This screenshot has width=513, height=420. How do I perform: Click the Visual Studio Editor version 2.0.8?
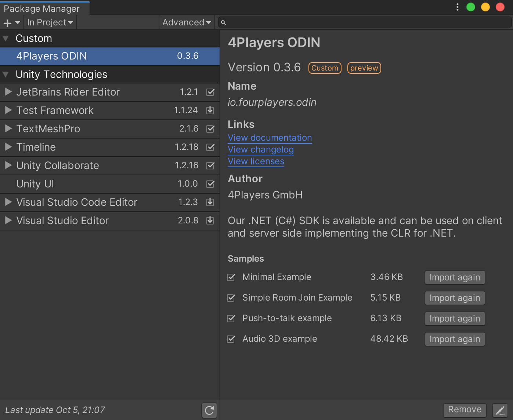[188, 220]
